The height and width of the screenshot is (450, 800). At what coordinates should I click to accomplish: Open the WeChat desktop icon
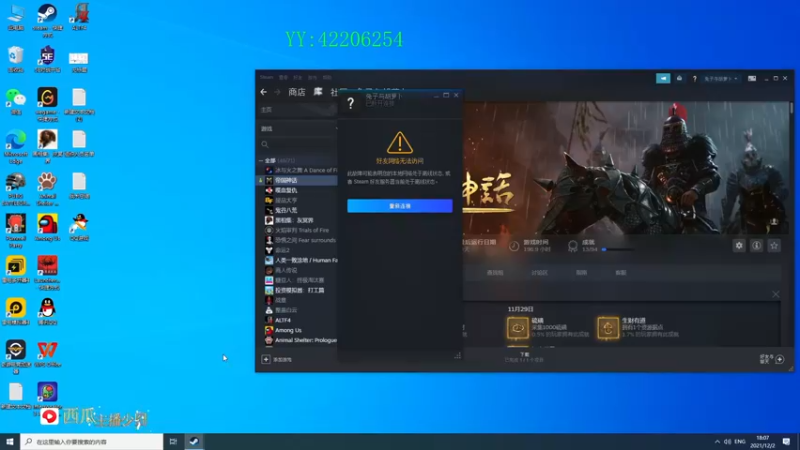click(x=16, y=101)
